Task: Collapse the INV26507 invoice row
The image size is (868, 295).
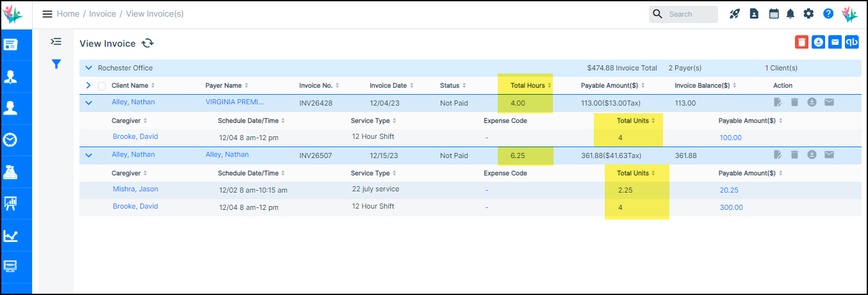Action: 89,155
